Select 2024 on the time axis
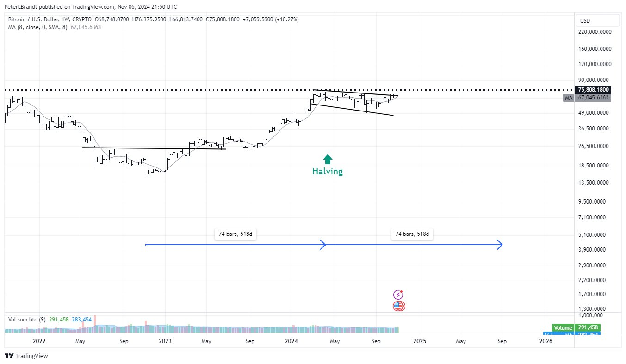The width and height of the screenshot is (626, 364). (x=291, y=341)
